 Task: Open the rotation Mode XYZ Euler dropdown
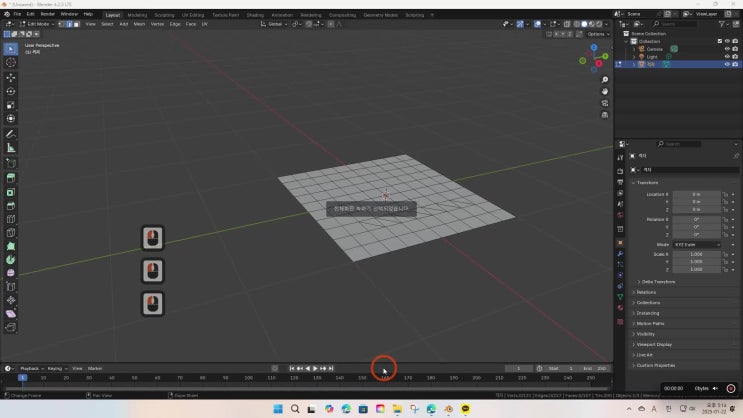point(696,244)
